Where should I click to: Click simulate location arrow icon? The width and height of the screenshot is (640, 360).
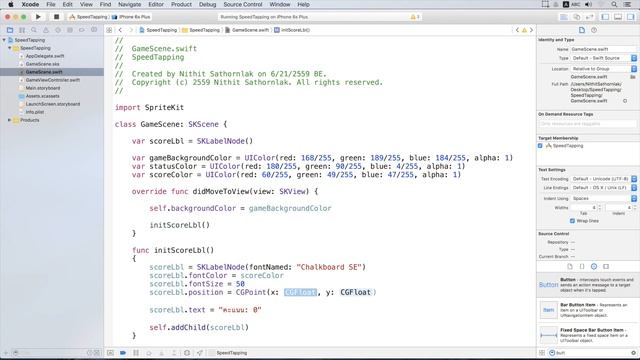200,353
